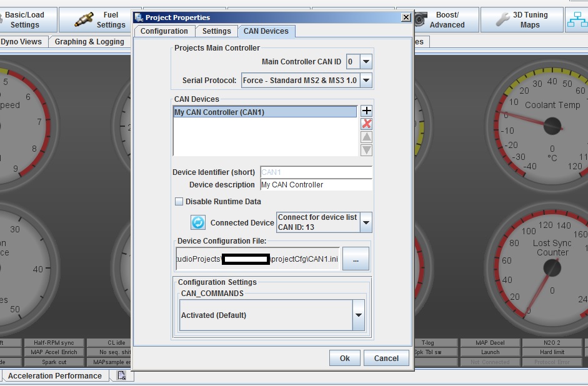Image resolution: width=588 pixels, height=386 pixels.
Task: Open the 3D Tuning Maps toolbar button
Action: click(522, 20)
